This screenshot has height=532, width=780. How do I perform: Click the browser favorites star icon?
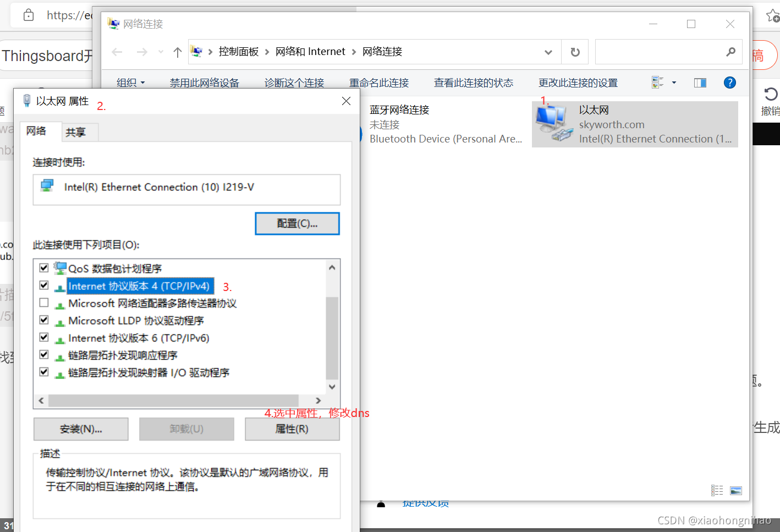773,15
